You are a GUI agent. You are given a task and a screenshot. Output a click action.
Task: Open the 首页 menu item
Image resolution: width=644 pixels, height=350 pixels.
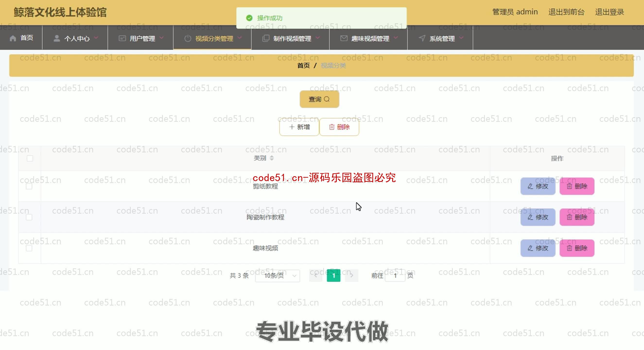21,38
